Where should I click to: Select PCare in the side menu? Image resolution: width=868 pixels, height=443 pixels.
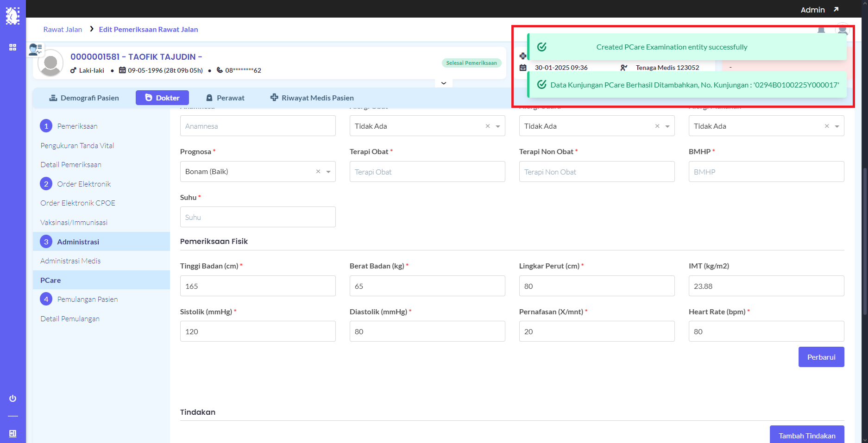pos(101,280)
